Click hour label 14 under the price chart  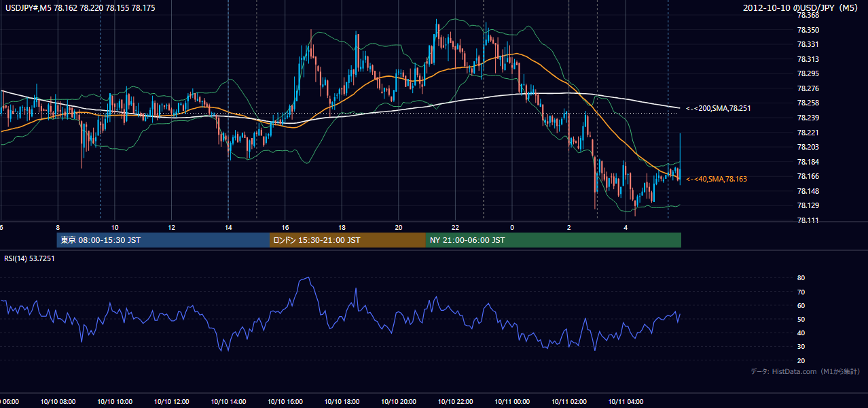tap(228, 227)
